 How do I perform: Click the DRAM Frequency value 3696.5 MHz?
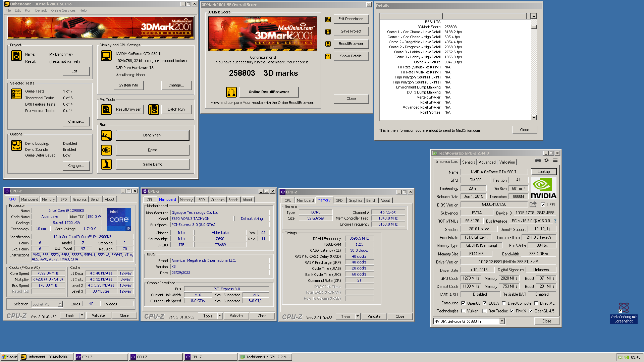[359, 239]
